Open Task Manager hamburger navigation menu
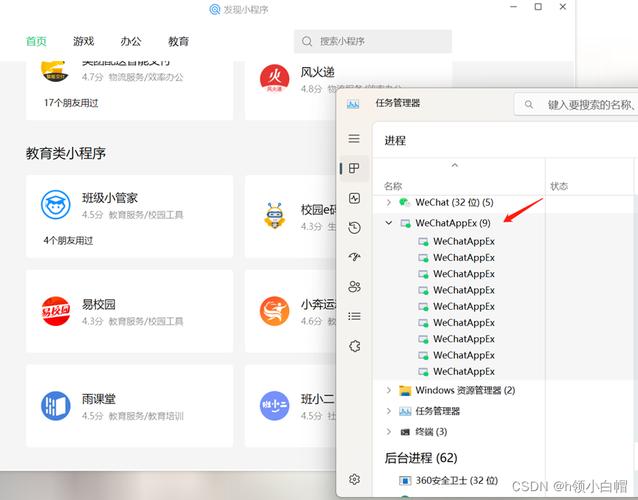638x500 pixels. click(354, 139)
